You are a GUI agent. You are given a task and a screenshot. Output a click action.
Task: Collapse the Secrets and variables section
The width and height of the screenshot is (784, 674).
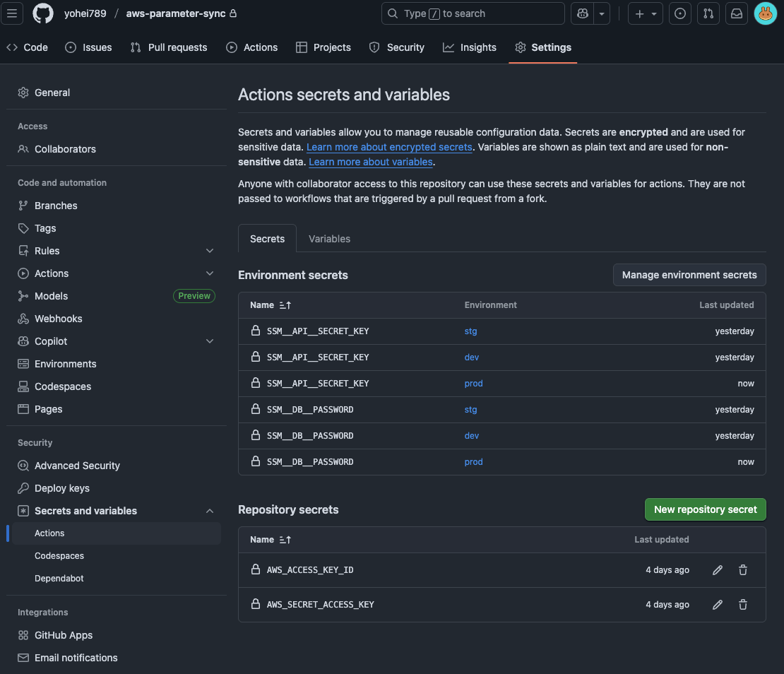[209, 511]
